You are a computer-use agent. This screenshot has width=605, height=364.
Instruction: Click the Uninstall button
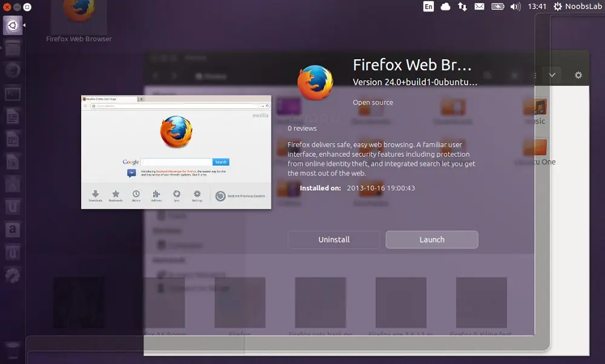pos(334,239)
